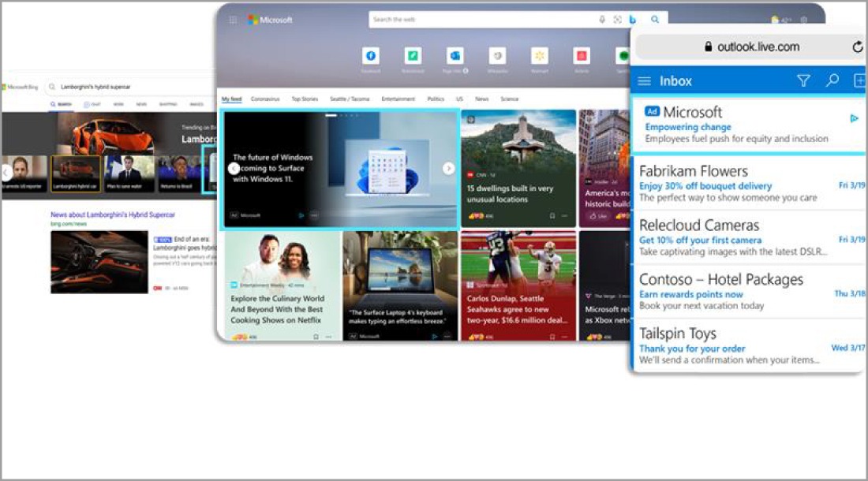Screen dimensions: 868x481
Task: Open 'The future of Windows' featured story
Action: pos(273,168)
